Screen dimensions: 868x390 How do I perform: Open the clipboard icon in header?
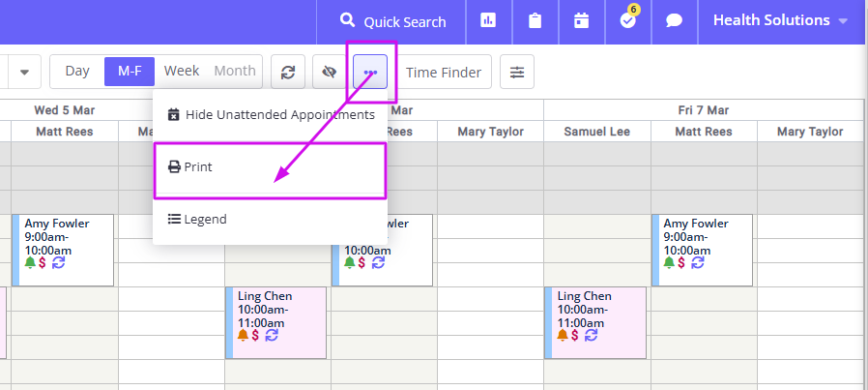(535, 21)
